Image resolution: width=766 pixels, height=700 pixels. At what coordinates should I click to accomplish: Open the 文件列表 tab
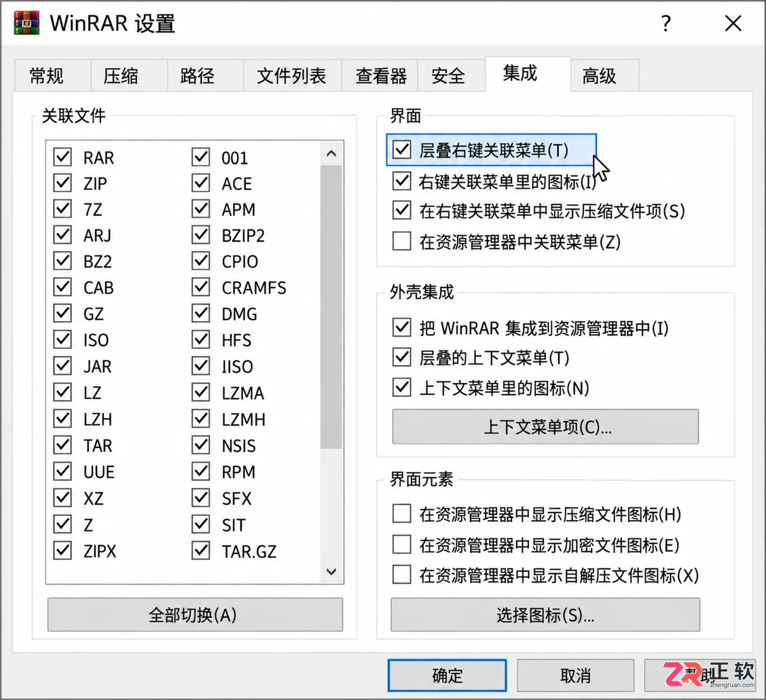[x=292, y=76]
